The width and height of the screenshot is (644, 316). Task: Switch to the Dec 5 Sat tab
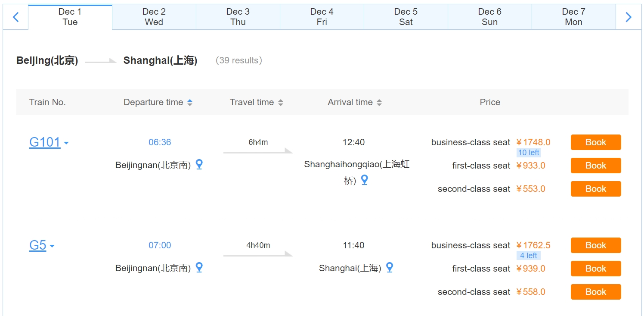point(406,17)
